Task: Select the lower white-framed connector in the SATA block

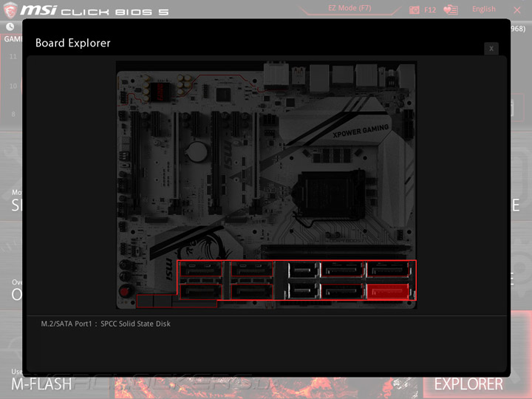Action: click(x=304, y=291)
